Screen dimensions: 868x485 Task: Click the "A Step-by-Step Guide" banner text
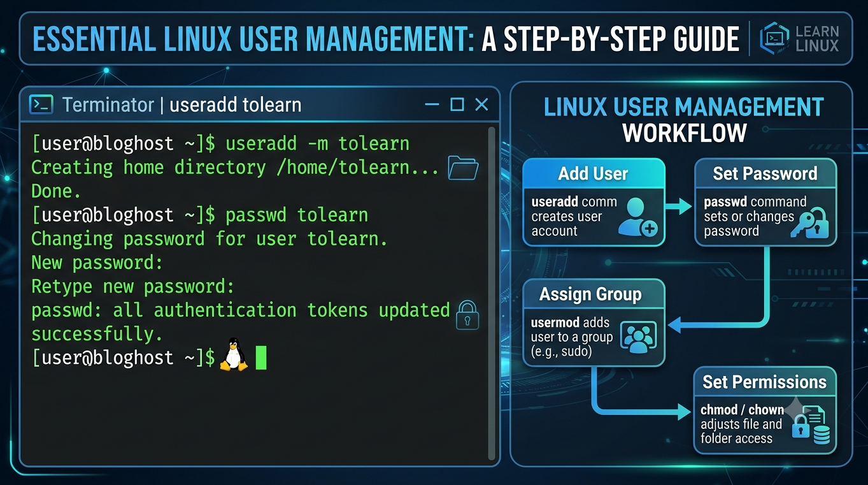610,39
